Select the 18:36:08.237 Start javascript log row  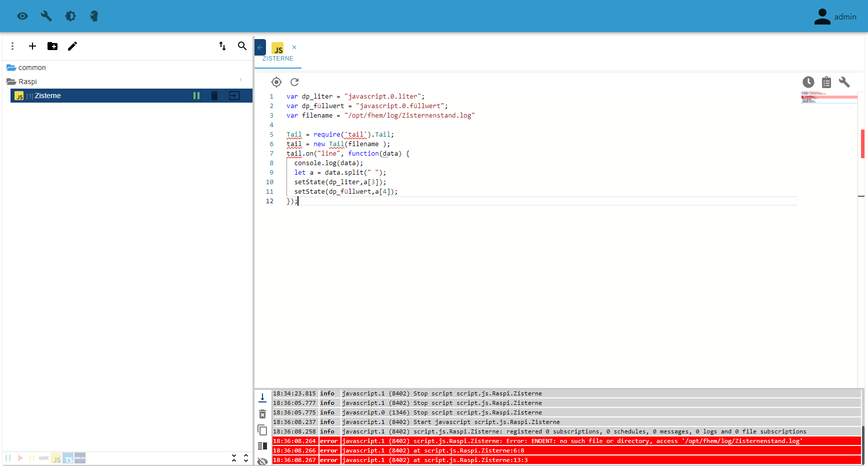click(x=566, y=422)
